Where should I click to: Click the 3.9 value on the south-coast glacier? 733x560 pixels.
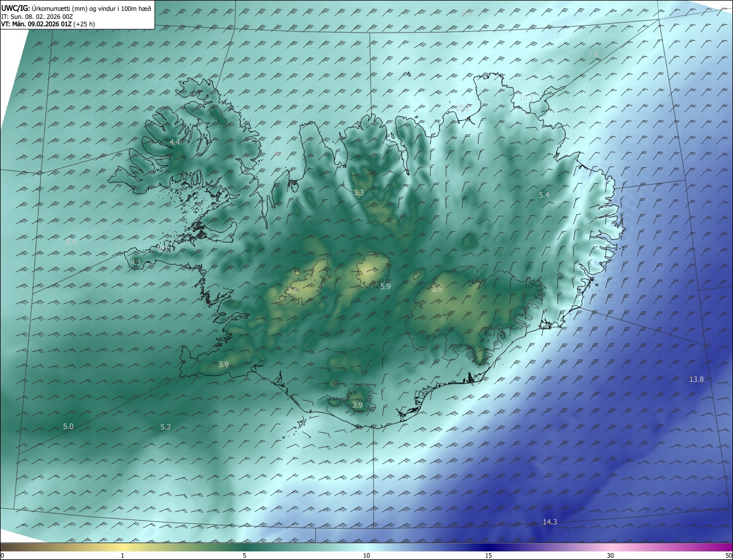357,405
